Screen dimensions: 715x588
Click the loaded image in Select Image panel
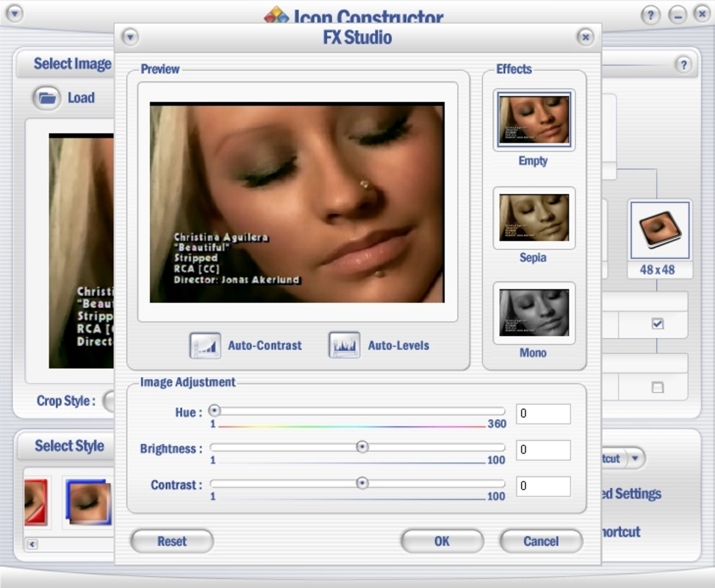coord(81,251)
